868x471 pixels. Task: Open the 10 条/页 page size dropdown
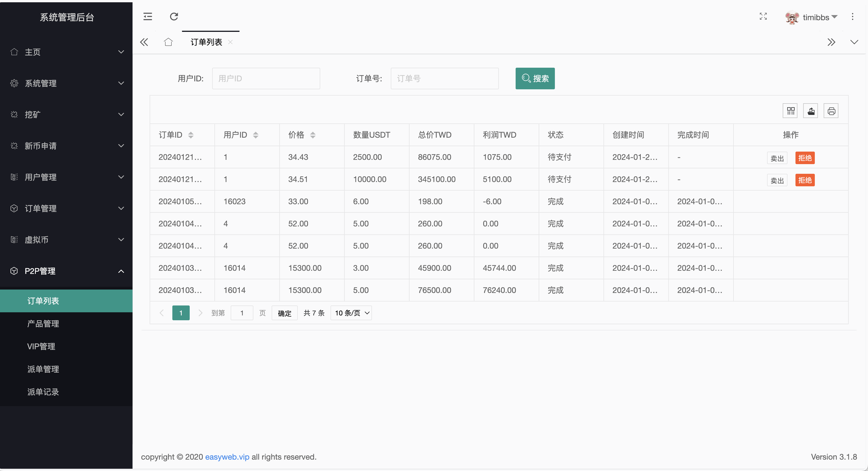[351, 313]
